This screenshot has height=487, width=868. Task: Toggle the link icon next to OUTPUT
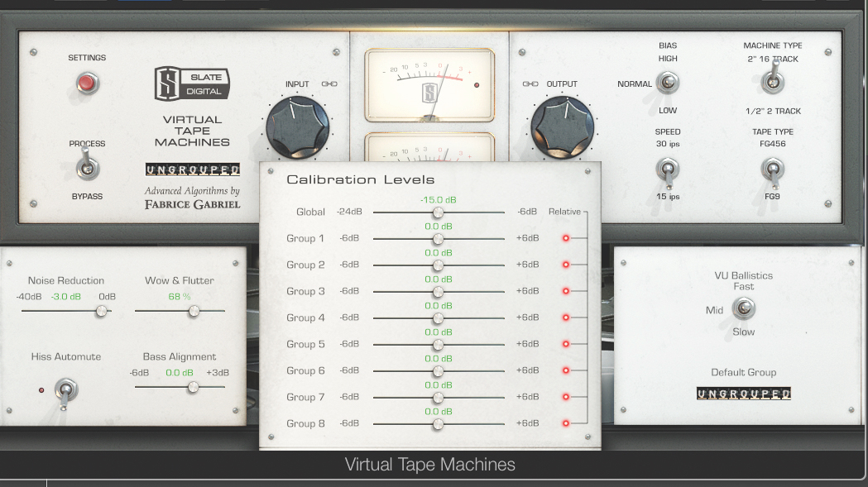point(530,84)
